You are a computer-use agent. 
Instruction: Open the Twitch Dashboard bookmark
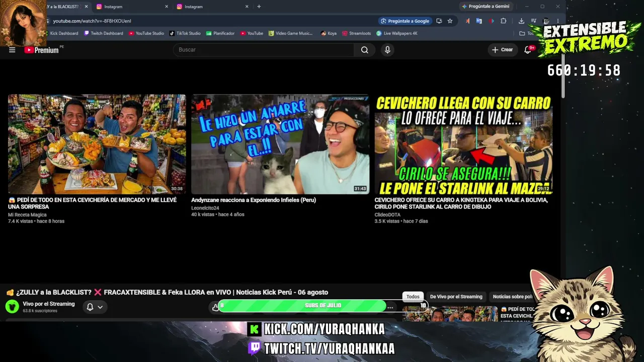(104, 33)
